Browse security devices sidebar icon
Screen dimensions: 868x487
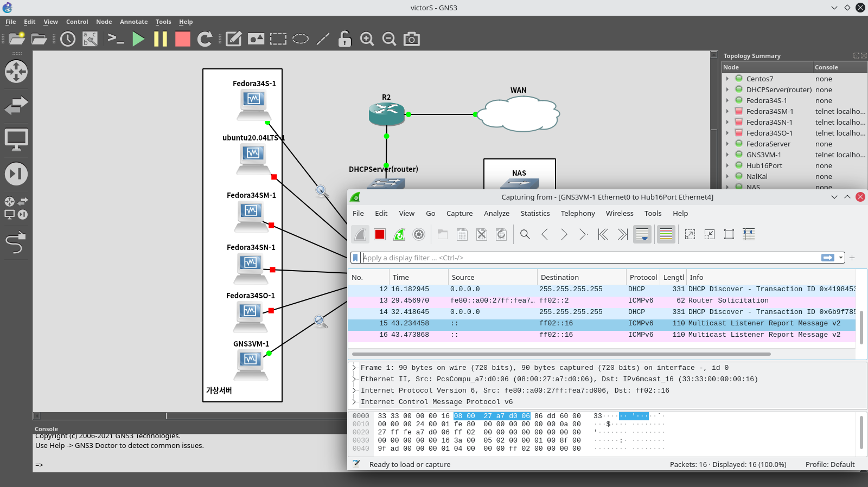click(16, 174)
